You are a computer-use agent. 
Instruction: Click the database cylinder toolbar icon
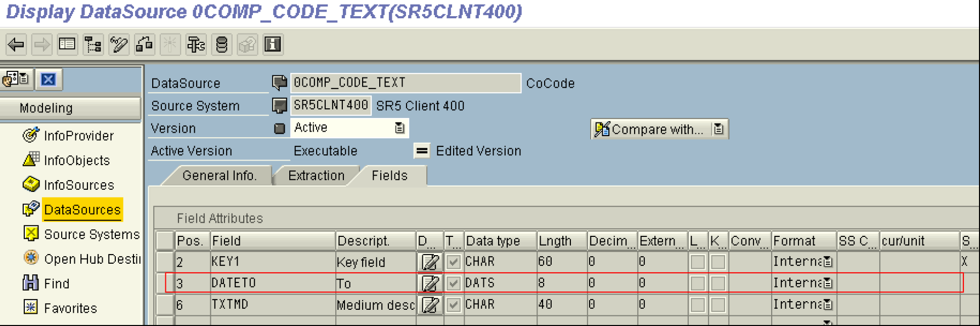click(x=221, y=45)
